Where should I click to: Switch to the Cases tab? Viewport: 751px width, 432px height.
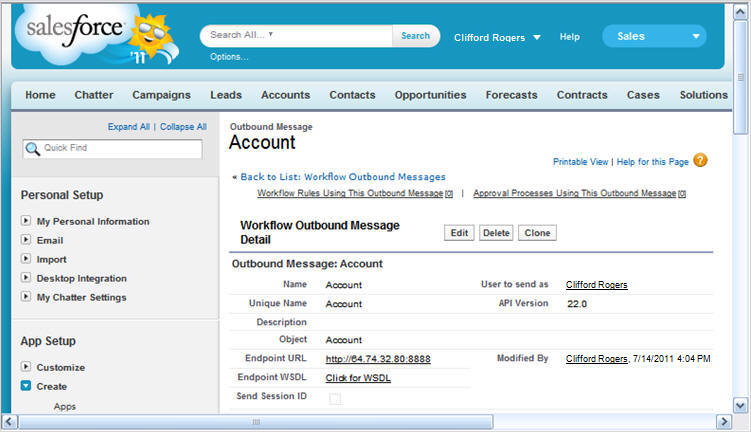(x=643, y=95)
